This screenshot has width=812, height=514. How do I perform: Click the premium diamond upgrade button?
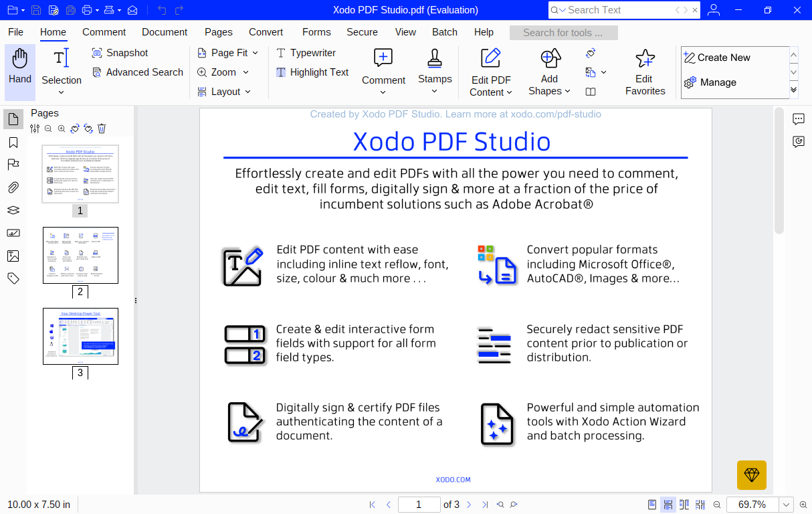pyautogui.click(x=752, y=475)
